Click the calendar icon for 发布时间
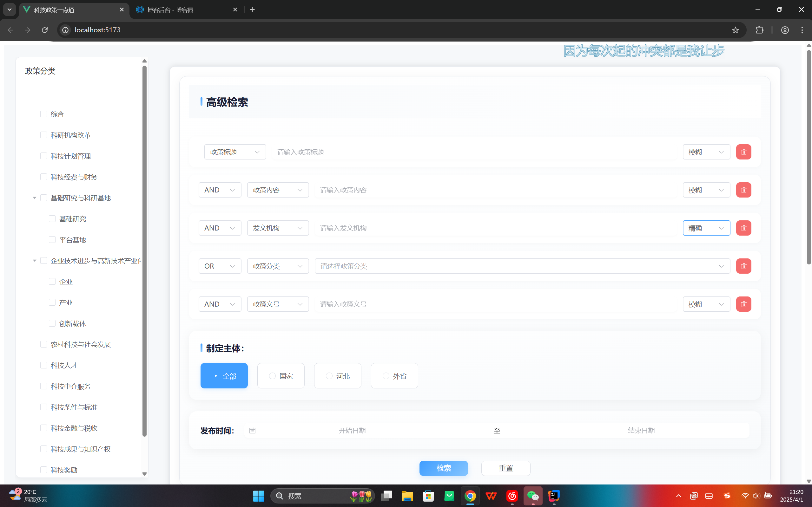This screenshot has width=812, height=507. pos(252,431)
